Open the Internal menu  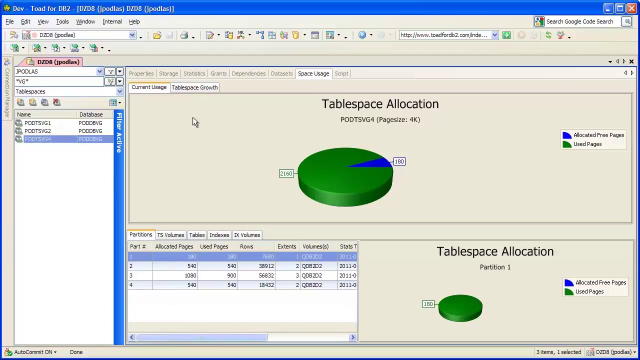click(112, 22)
